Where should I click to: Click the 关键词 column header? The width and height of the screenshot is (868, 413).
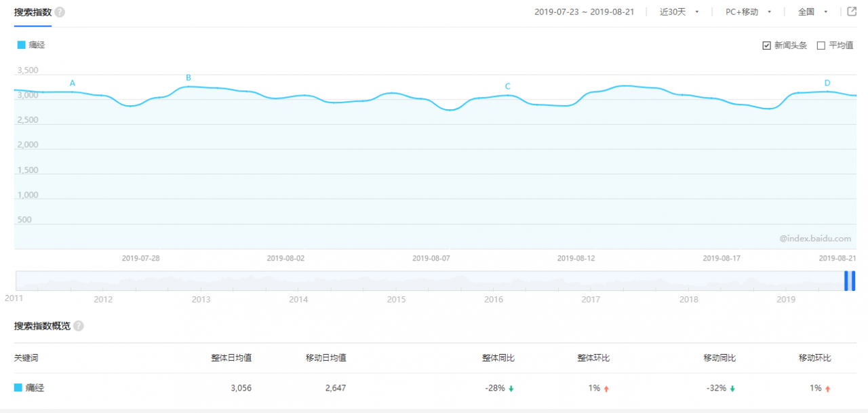pos(26,358)
